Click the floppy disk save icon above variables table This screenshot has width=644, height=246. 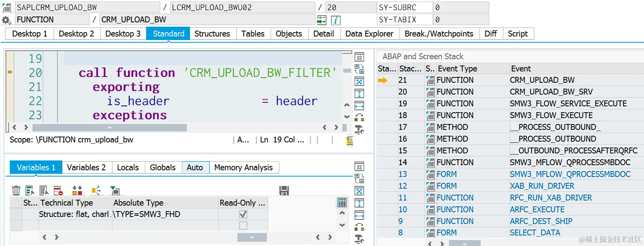click(x=284, y=191)
